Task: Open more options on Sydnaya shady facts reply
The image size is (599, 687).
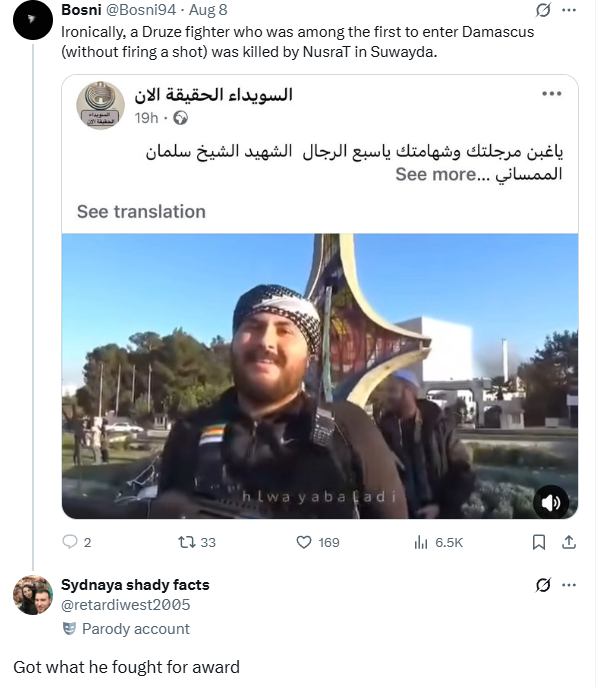Action: tap(569, 584)
